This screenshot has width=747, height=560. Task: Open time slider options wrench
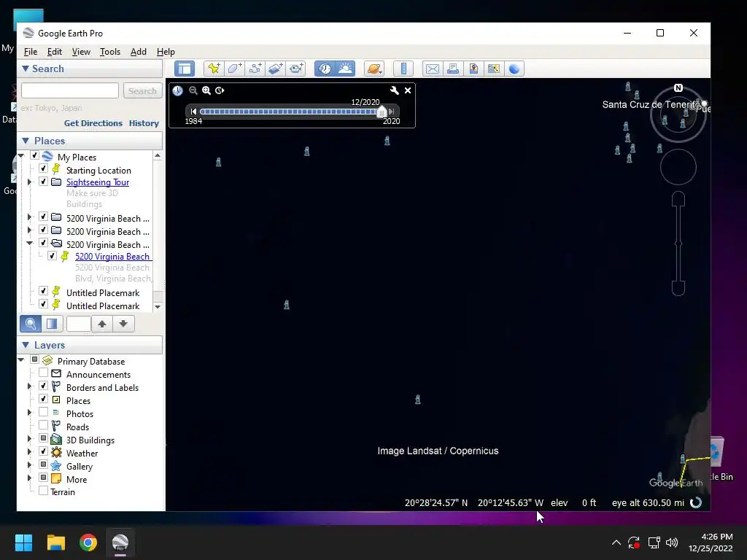tap(394, 90)
